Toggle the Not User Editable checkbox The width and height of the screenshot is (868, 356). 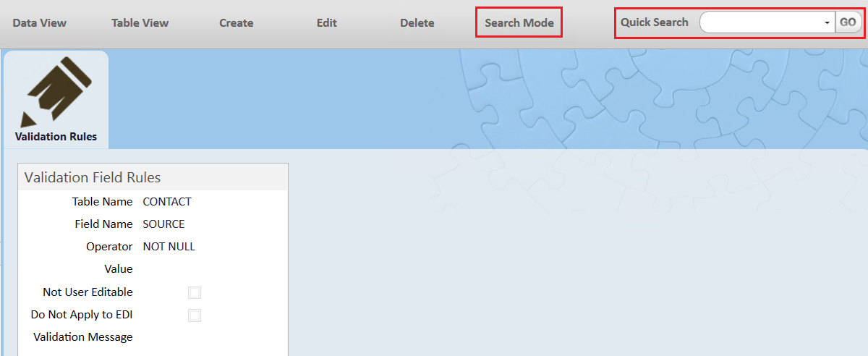pyautogui.click(x=195, y=292)
